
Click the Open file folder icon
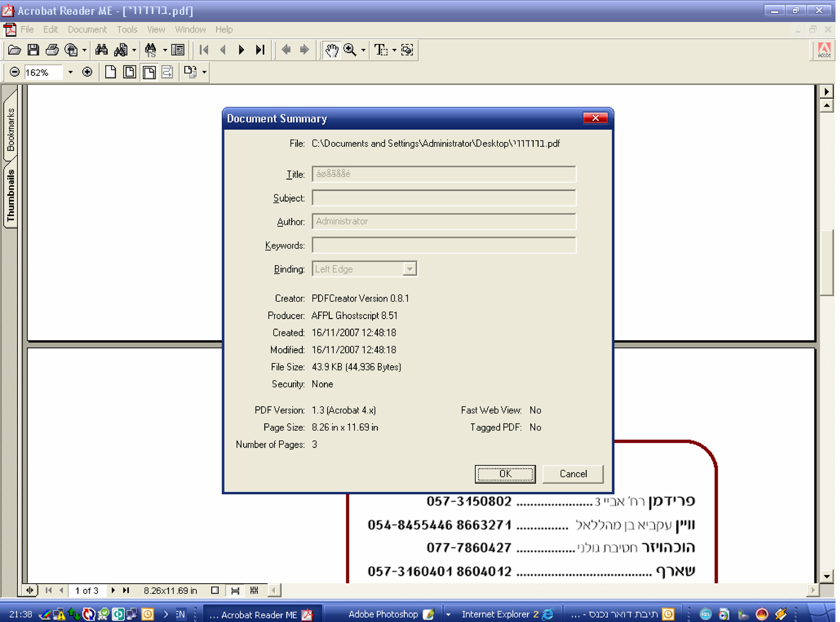click(x=15, y=50)
